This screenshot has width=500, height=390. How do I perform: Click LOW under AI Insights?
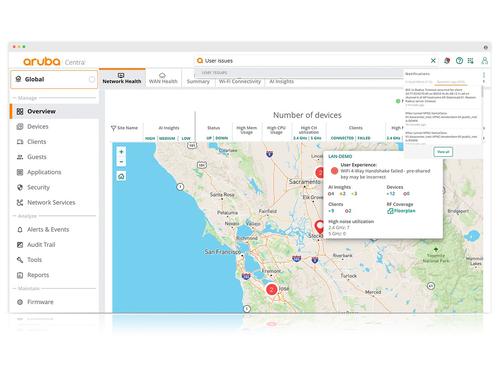(186, 138)
